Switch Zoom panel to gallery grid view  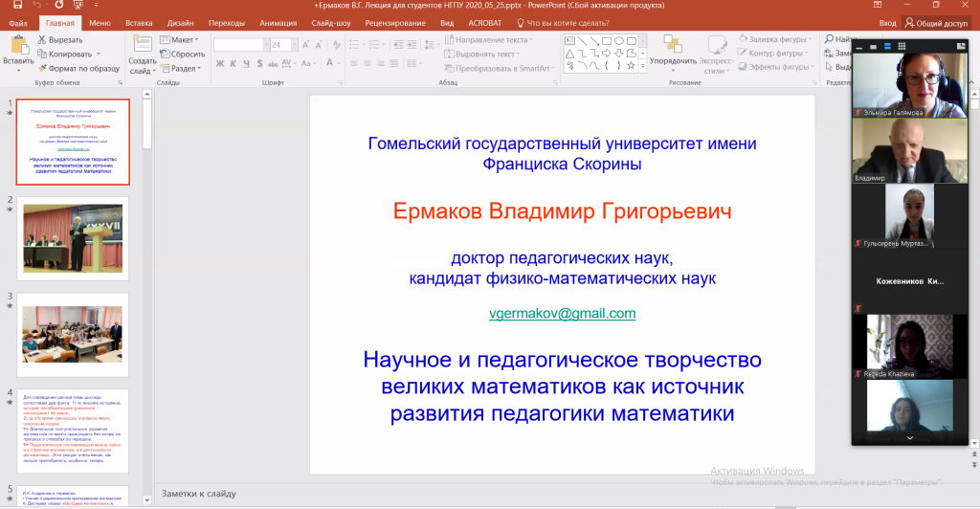[x=901, y=46]
